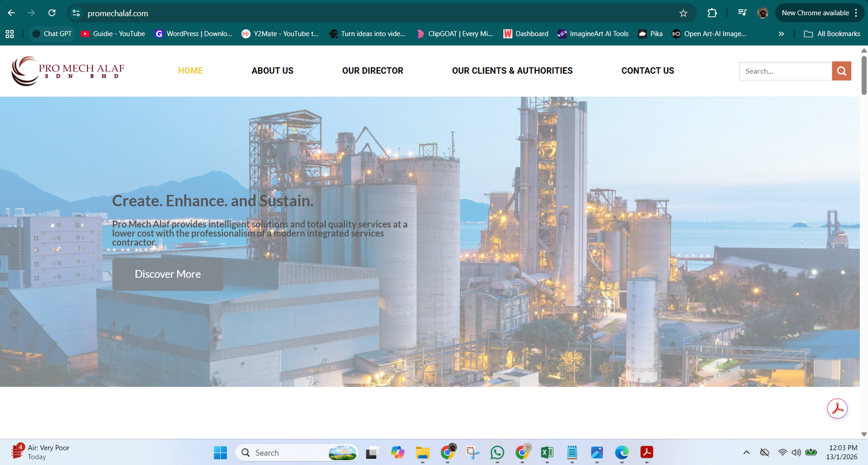Open Task View on taskbar
The image size is (868, 465).
pos(372,453)
